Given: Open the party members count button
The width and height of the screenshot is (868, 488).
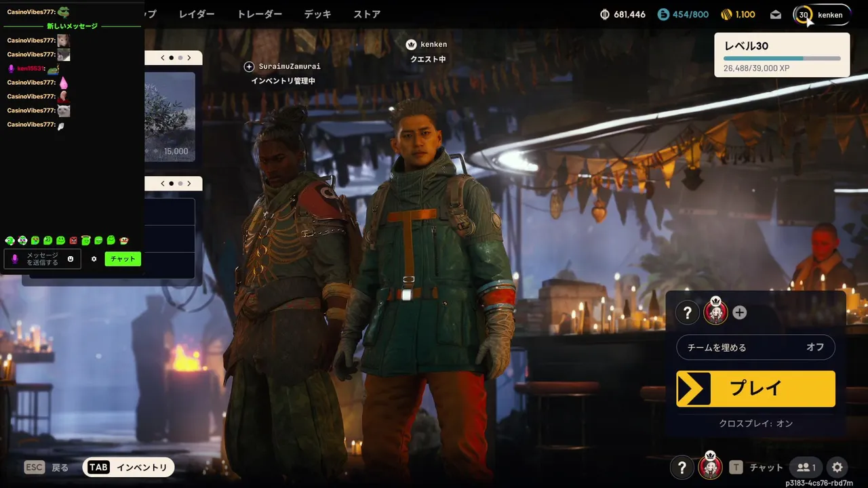Looking at the screenshot, I should [806, 468].
